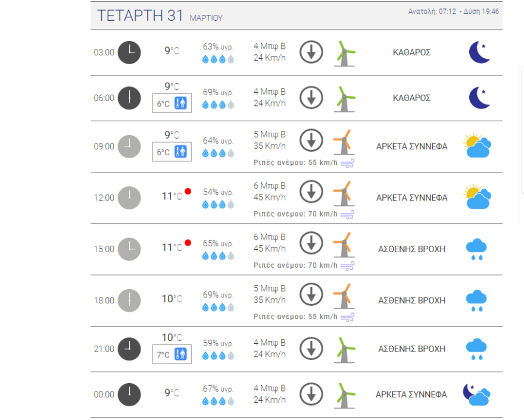This screenshot has height=420, width=524.
Task: Click the light rain cloud icon at 15:00
Action: [x=476, y=249]
